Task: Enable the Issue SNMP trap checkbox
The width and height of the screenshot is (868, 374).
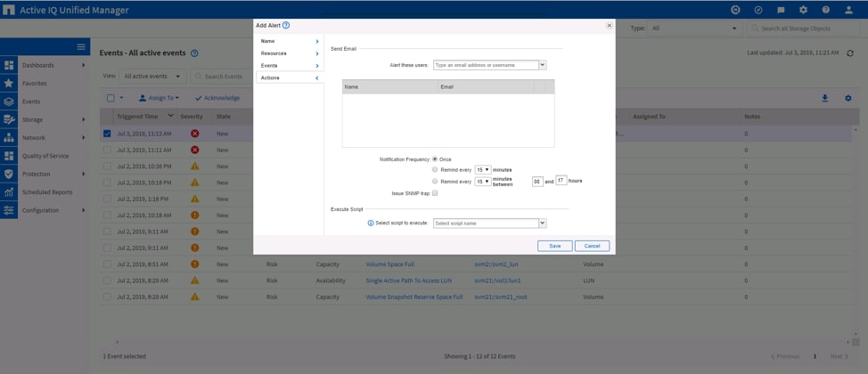Action: point(435,193)
